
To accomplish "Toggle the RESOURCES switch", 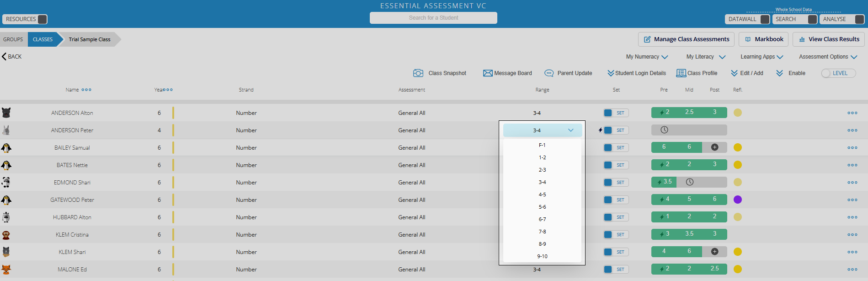I will coord(42,19).
